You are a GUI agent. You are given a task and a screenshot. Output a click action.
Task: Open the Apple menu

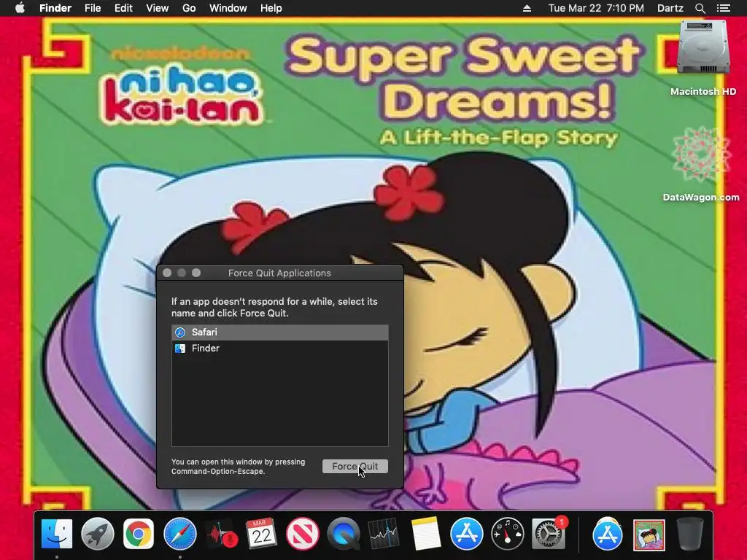(20, 8)
